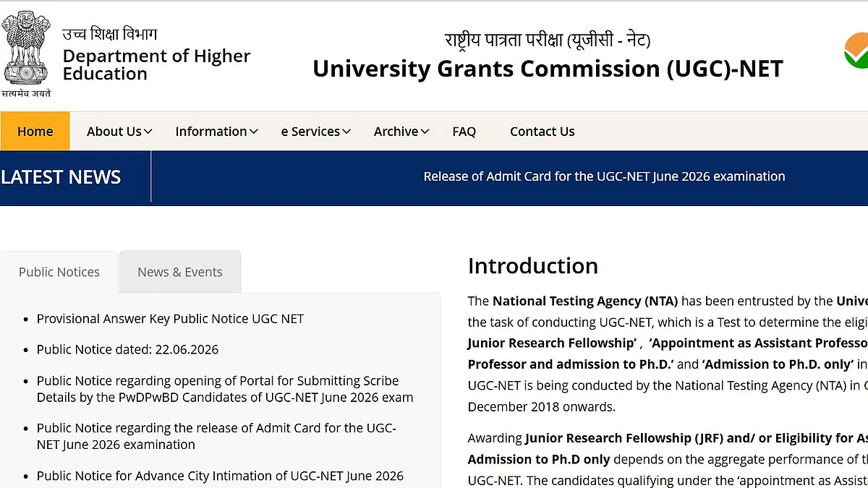Open the Contact Us page
This screenshot has height=488, width=868.
pyautogui.click(x=542, y=131)
